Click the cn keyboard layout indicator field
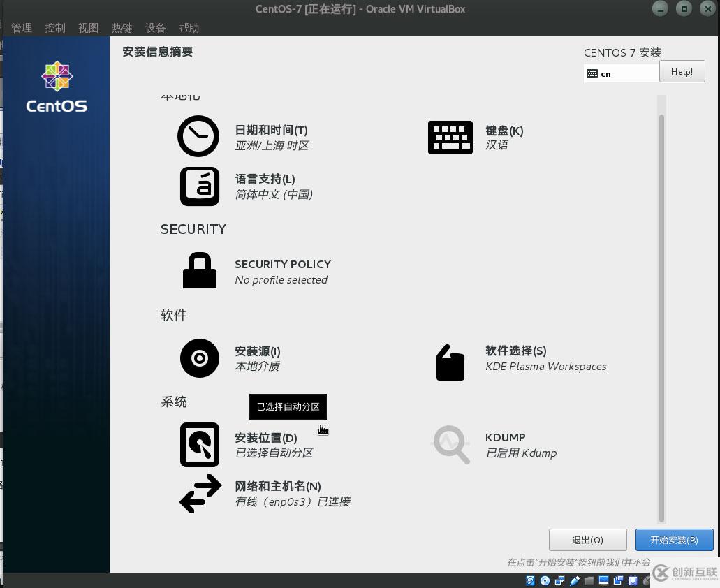 coord(622,73)
